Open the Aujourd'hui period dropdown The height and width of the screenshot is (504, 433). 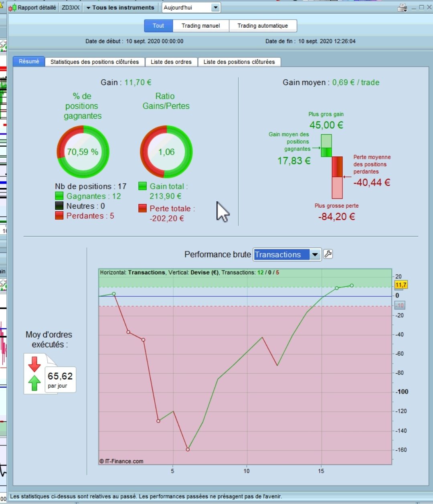[x=191, y=8]
